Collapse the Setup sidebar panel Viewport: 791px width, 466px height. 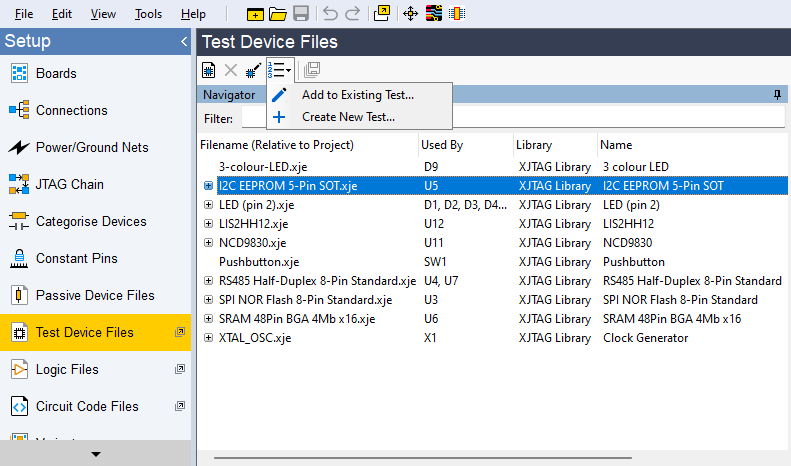[x=183, y=42]
